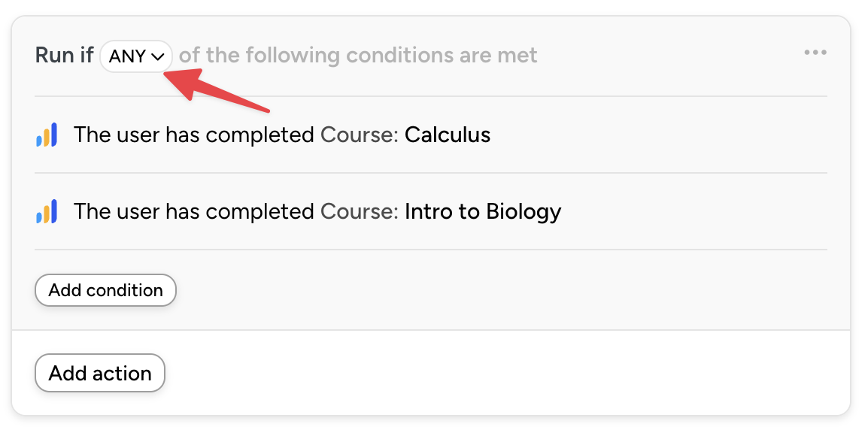
Task: Select the Calculus course name
Action: tap(448, 135)
